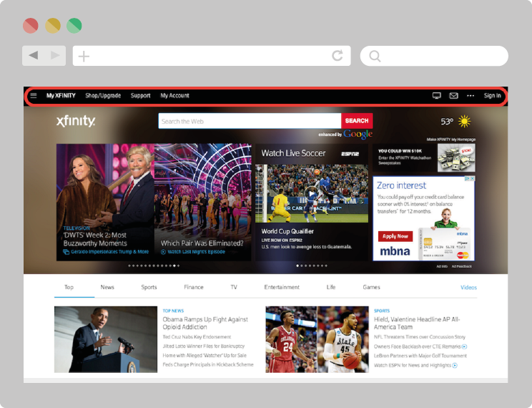Image resolution: width=532 pixels, height=408 pixels.
Task: Open Shop/Upgrade menu item
Action: 103,96
